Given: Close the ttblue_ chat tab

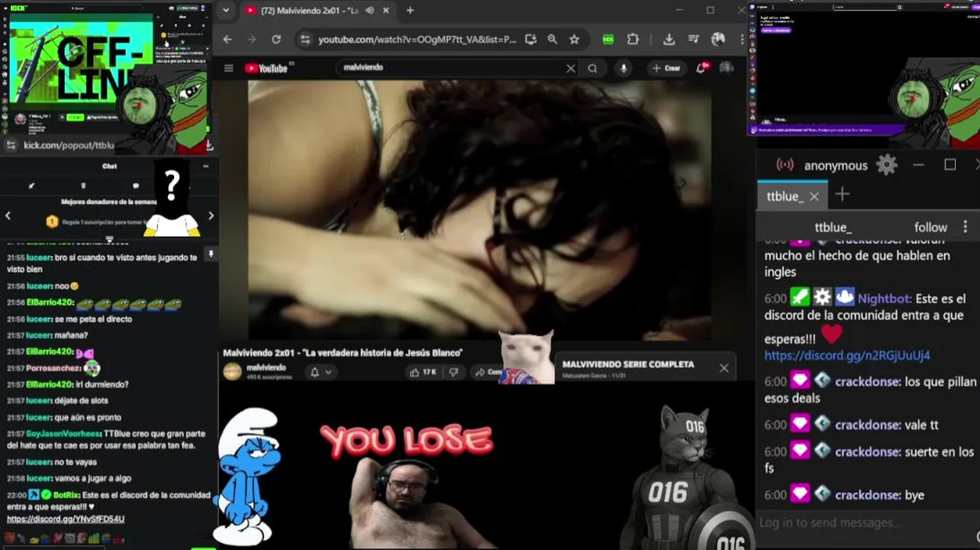Looking at the screenshot, I should click(814, 196).
